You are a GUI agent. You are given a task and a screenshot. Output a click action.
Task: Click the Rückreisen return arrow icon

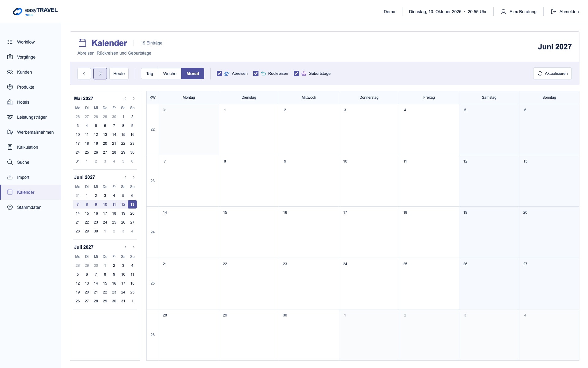click(x=263, y=74)
